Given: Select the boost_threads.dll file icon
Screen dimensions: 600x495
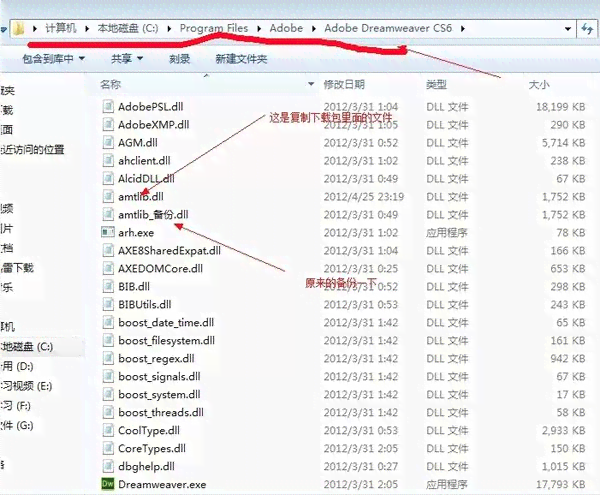Looking at the screenshot, I should 108,412.
